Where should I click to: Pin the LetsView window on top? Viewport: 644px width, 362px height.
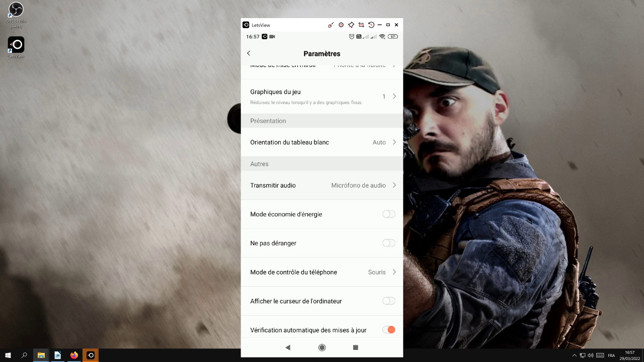point(351,25)
